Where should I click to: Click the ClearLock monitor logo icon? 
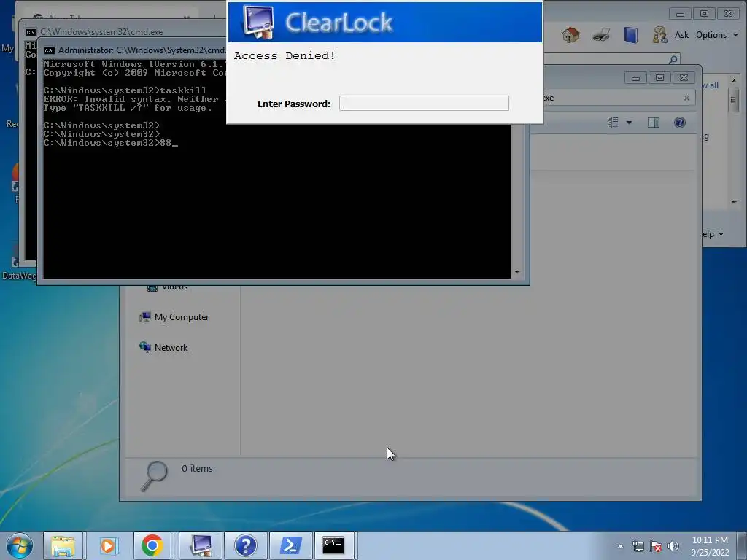(x=258, y=21)
